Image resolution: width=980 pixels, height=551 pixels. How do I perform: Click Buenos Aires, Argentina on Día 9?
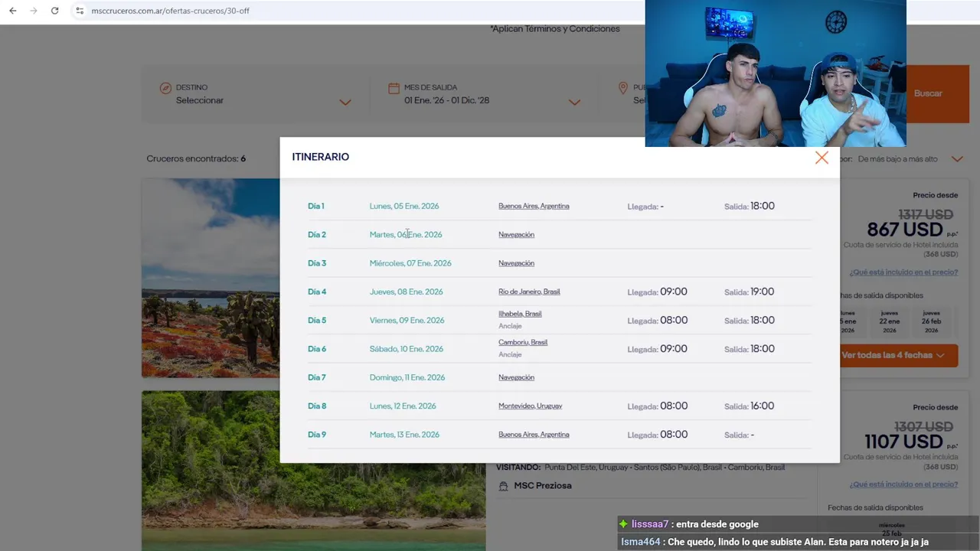click(534, 435)
